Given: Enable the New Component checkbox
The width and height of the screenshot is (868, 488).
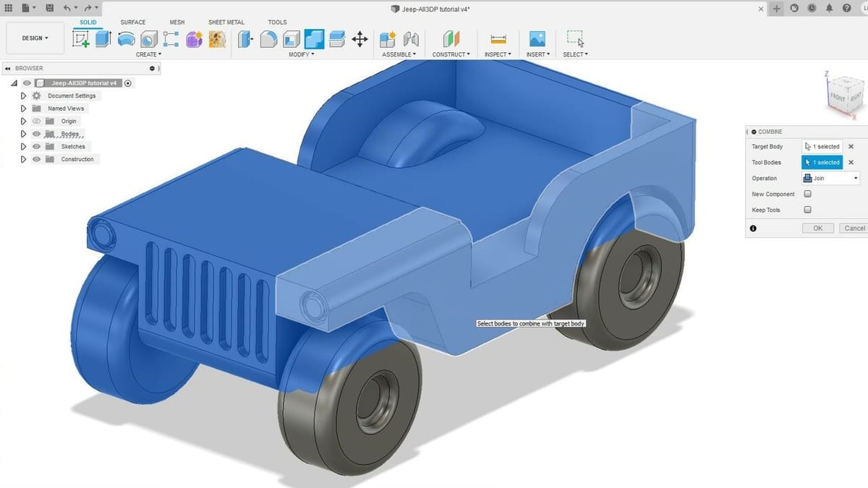Looking at the screenshot, I should tap(807, 194).
